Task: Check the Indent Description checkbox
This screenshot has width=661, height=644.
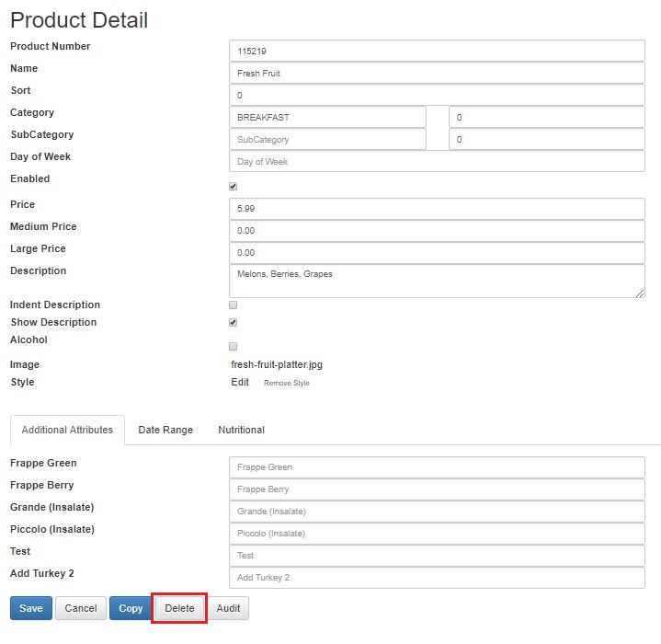Action: (233, 305)
